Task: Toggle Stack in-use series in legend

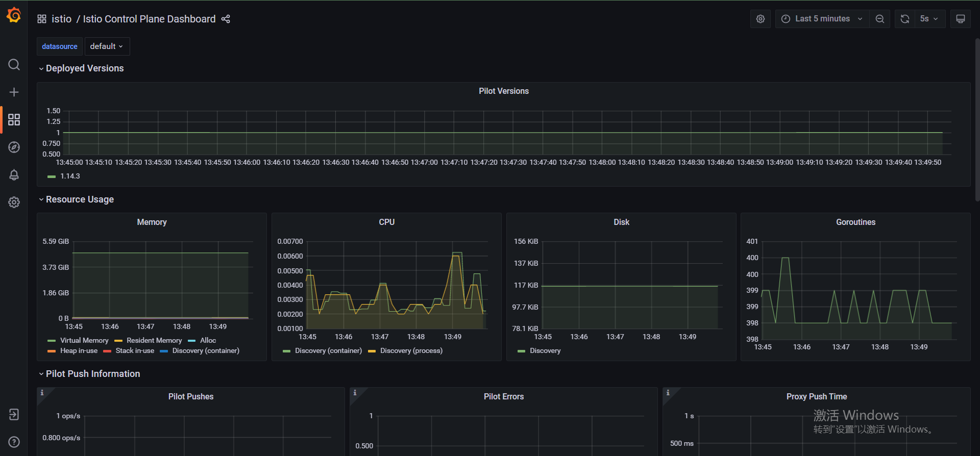Action: 135,351
